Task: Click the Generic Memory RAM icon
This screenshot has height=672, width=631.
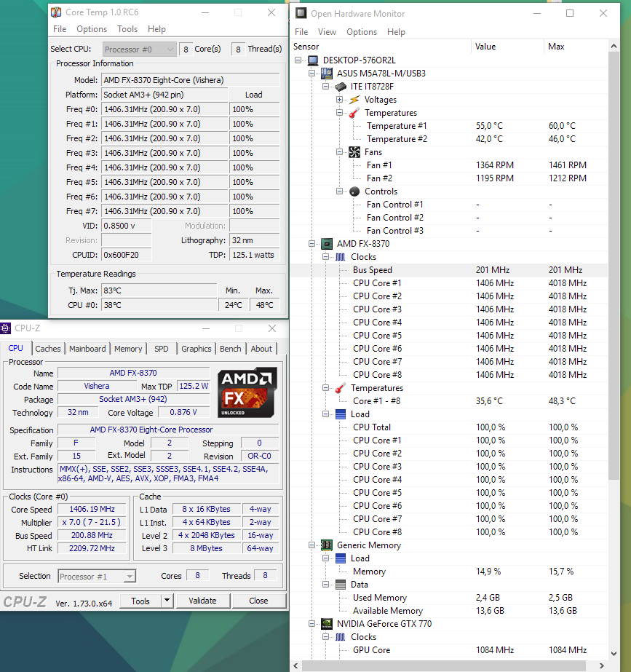Action: pos(327,545)
